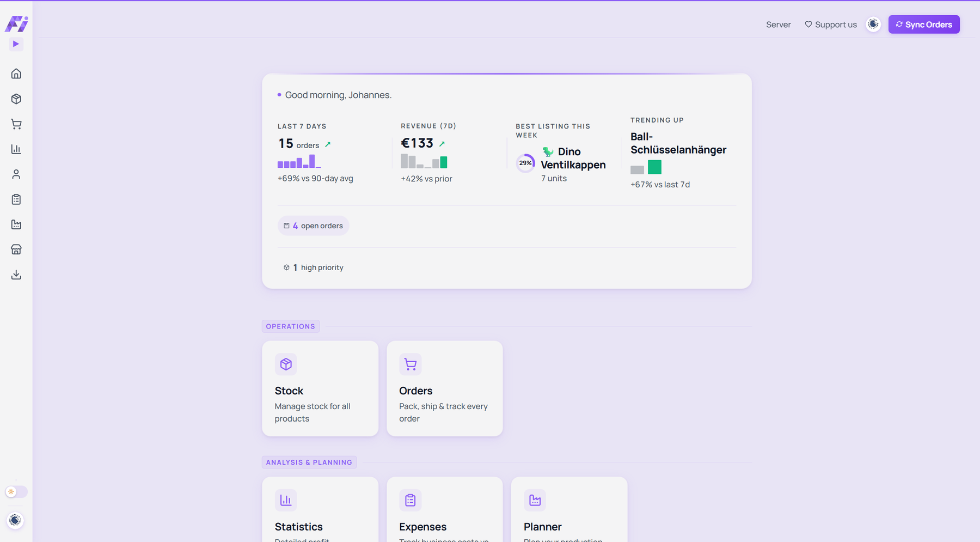The image size is (980, 542).
Task: Click the 15 orders stat
Action: (x=299, y=144)
